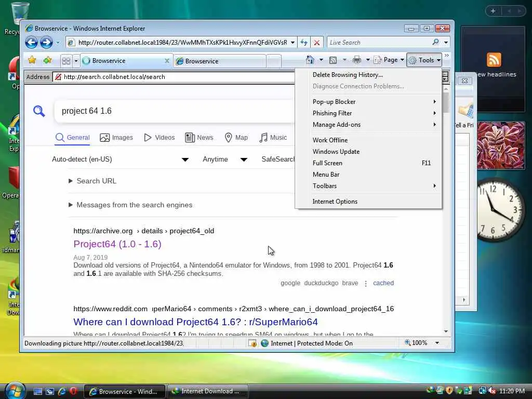This screenshot has height=399, width=532.
Task: Click the Live Search magnifier icon
Action: click(436, 42)
